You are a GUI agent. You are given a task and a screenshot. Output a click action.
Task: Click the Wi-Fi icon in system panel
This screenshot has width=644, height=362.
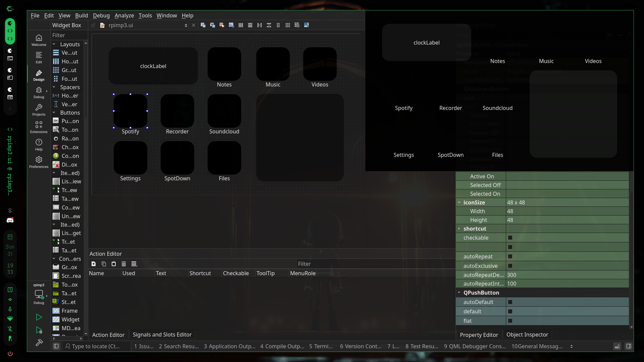10,318
